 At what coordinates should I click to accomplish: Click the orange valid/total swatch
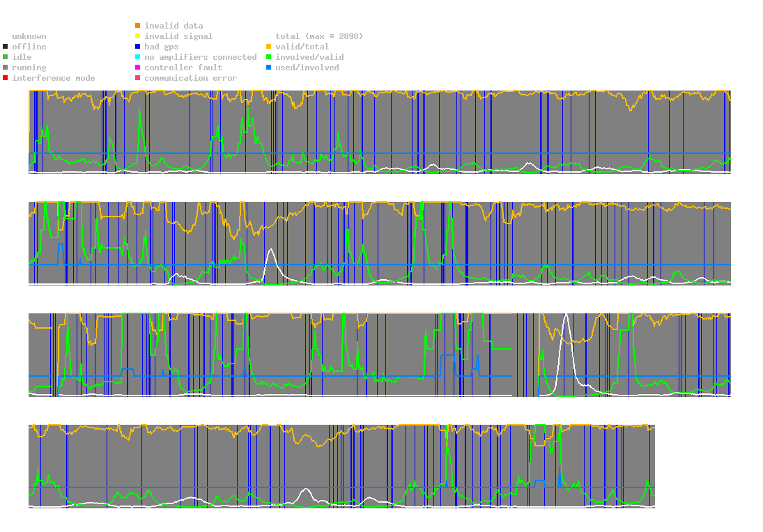(x=268, y=47)
